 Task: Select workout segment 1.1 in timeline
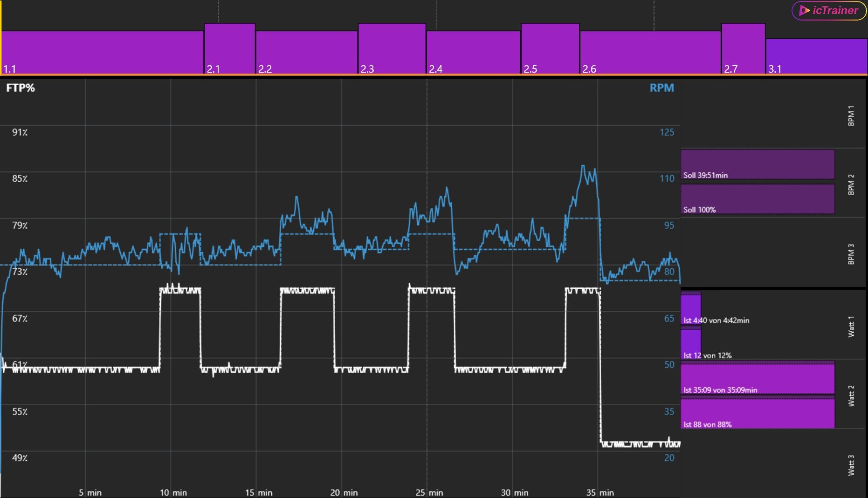[102, 52]
